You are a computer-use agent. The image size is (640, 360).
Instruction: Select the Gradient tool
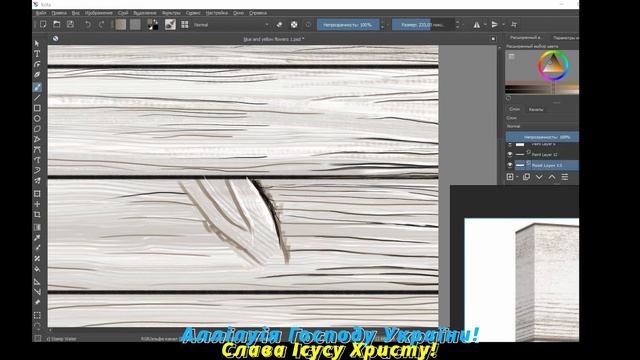[37, 227]
